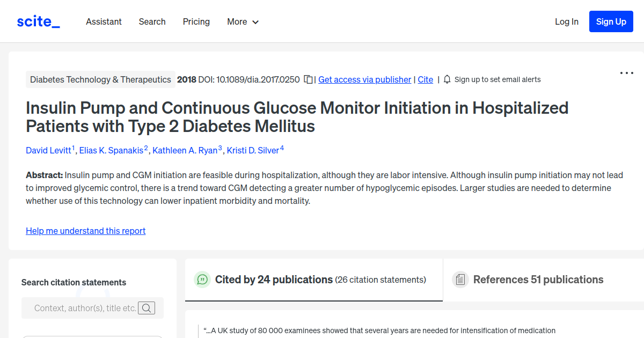Click Get access via publisher
Image resolution: width=644 pixels, height=338 pixels.
(364, 79)
